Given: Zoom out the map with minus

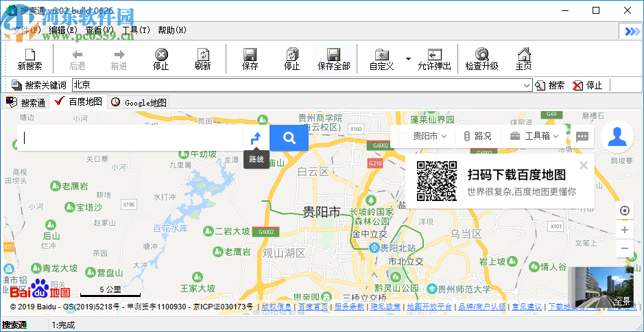Looking at the screenshot, I should (625, 248).
